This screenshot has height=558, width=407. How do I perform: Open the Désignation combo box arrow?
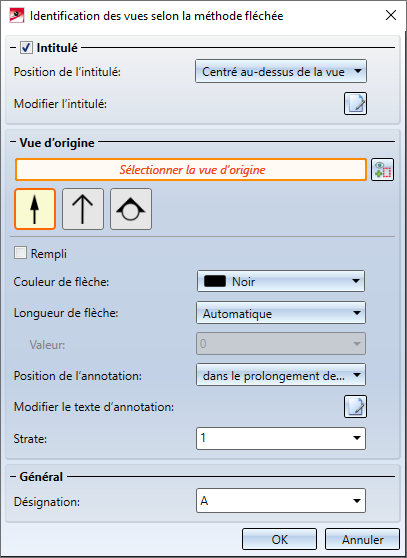point(357,501)
